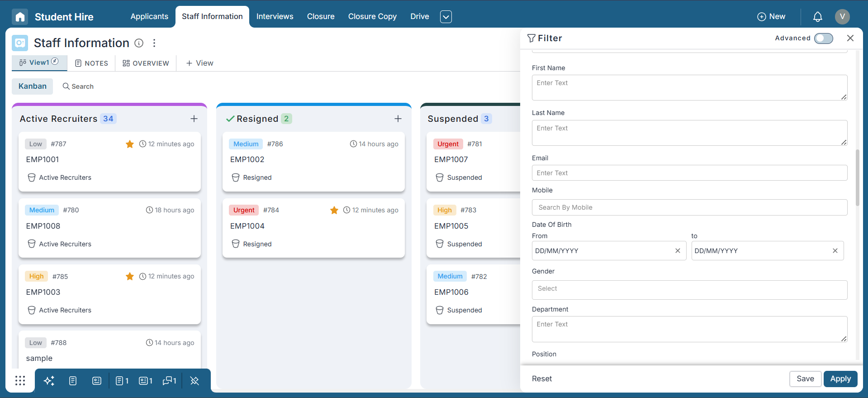Click the unpin icon in bottom toolbar
868x398 pixels.
[x=194, y=381]
